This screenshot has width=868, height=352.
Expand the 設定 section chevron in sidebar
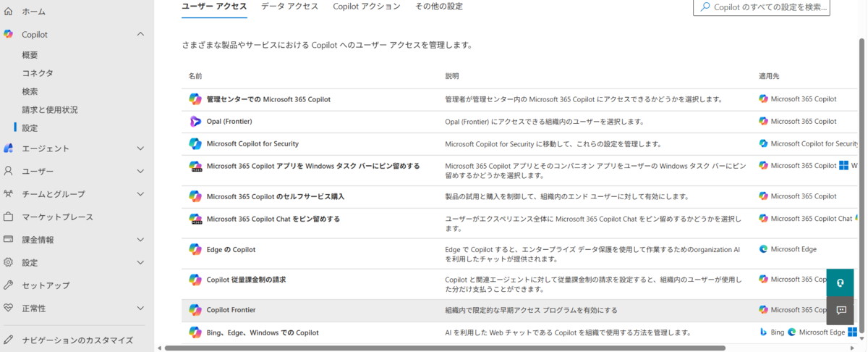pyautogui.click(x=140, y=262)
